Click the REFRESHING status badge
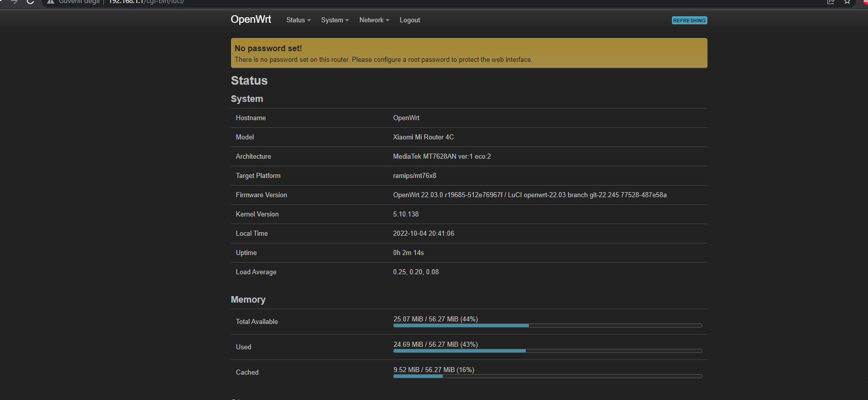Viewport: 868px width, 400px height. pos(689,21)
